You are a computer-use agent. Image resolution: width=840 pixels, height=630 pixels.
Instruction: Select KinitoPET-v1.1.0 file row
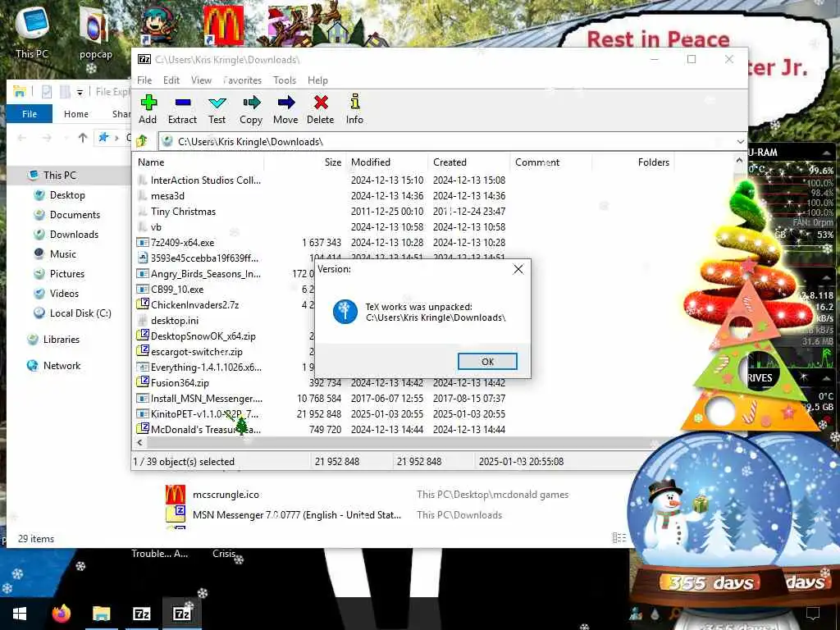pyautogui.click(x=322, y=414)
